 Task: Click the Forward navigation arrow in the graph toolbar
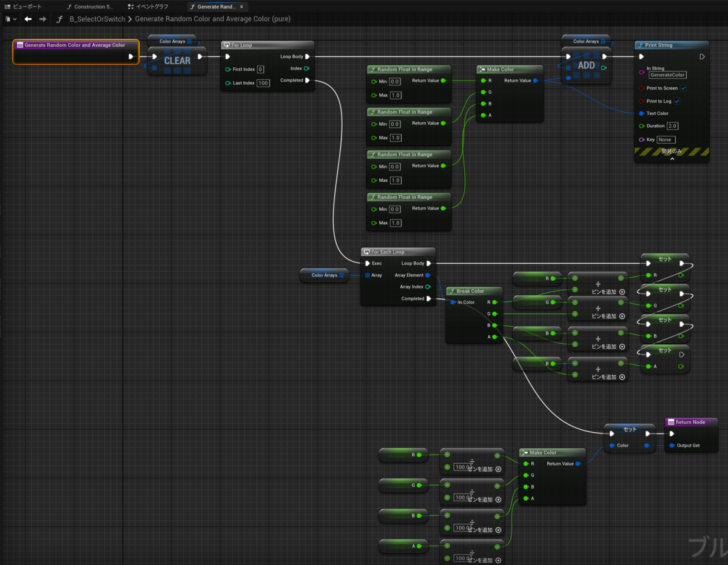coord(42,19)
